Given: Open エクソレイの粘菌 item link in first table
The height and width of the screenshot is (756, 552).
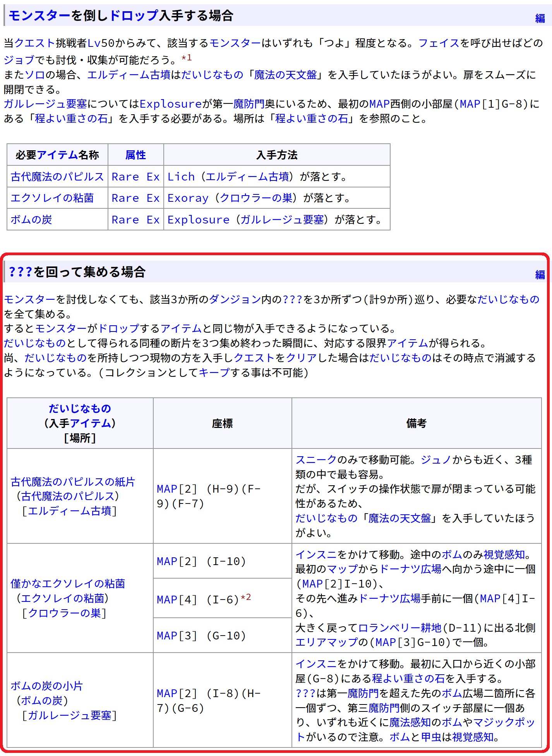Looking at the screenshot, I should tap(52, 198).
